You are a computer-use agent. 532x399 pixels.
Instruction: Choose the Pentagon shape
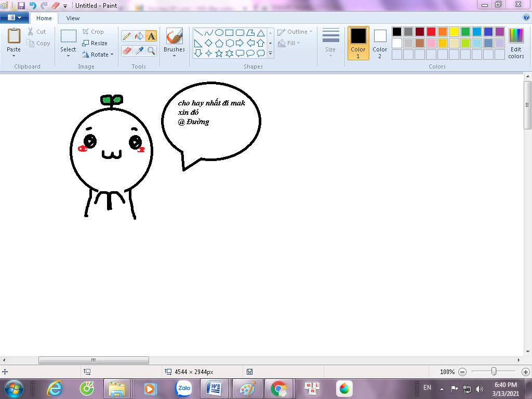tap(219, 43)
